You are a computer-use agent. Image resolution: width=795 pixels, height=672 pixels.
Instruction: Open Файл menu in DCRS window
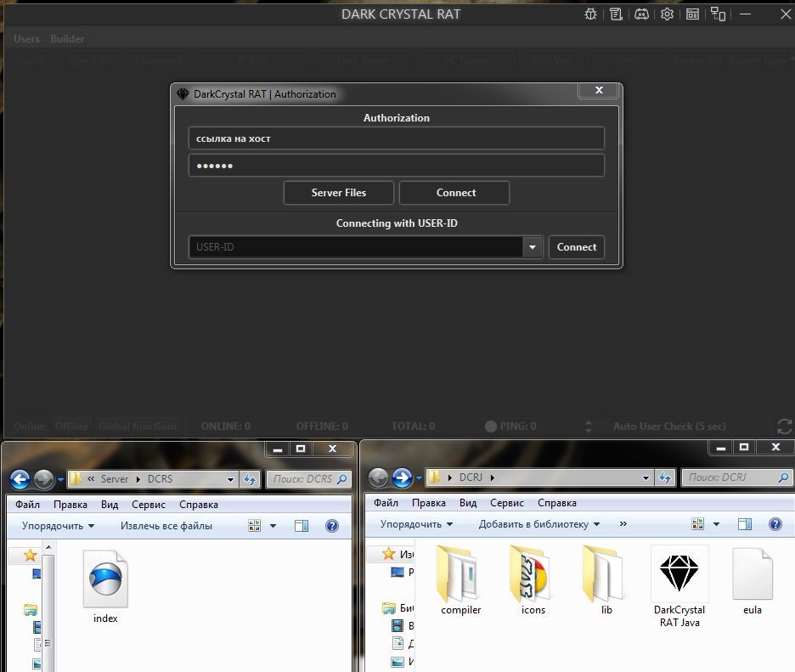pos(27,505)
